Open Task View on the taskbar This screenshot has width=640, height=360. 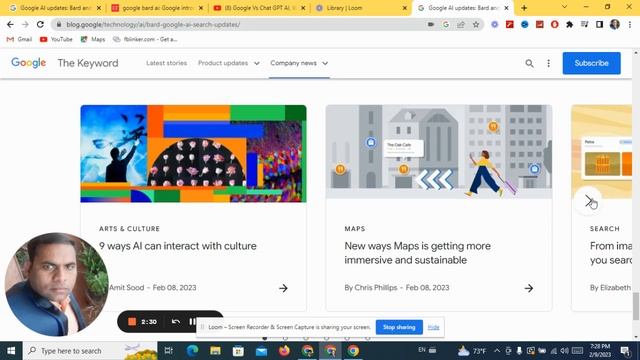click(x=169, y=351)
